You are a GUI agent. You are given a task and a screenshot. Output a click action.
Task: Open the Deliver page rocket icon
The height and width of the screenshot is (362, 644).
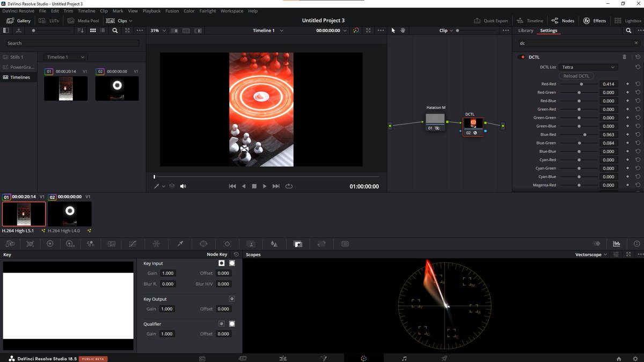click(x=444, y=358)
